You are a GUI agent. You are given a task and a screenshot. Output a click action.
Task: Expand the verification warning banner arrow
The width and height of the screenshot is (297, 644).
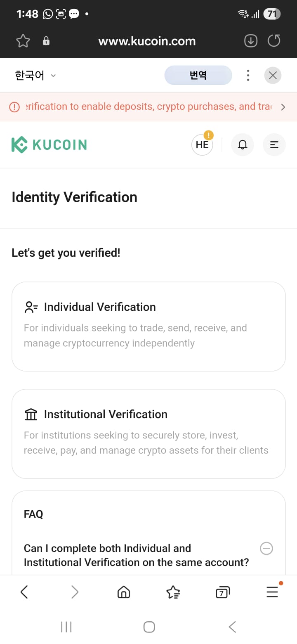283,107
